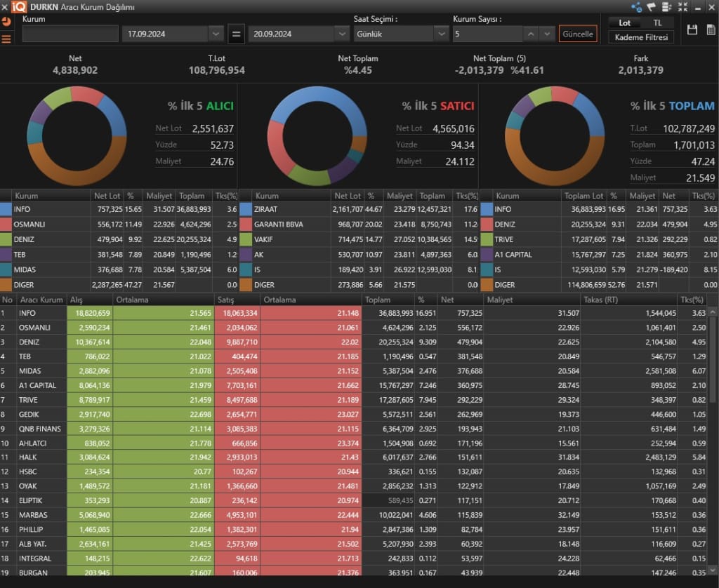
Task: Select the GARANTI BBVA row in sellers table
Action: coord(359,224)
